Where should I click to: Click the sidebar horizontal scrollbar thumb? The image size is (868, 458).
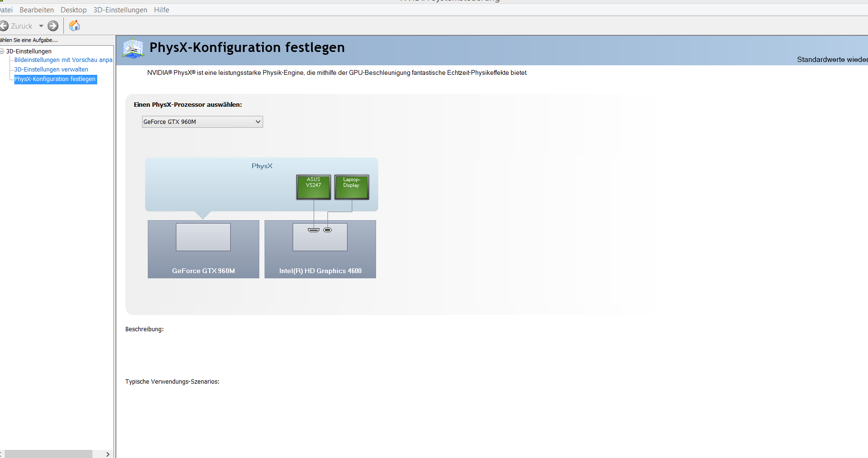point(48,454)
